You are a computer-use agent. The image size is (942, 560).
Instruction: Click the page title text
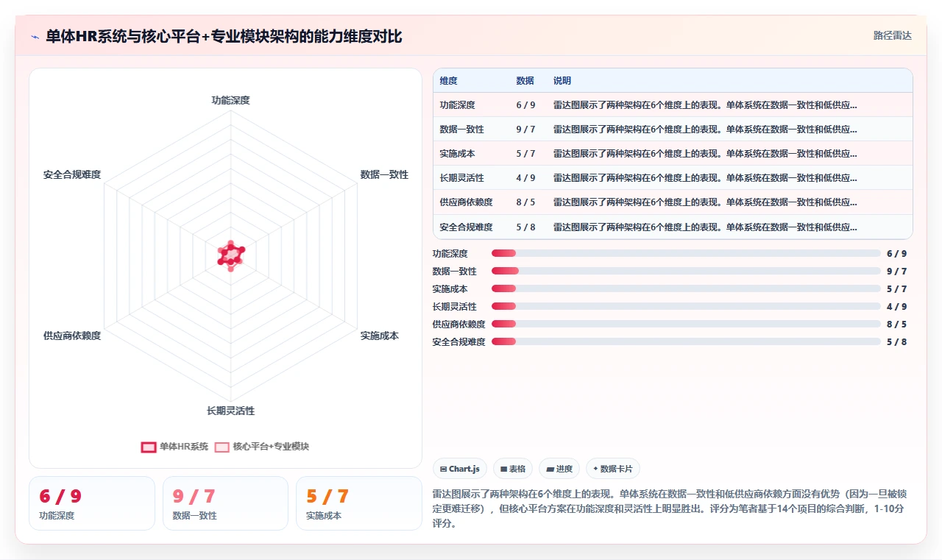(x=224, y=36)
